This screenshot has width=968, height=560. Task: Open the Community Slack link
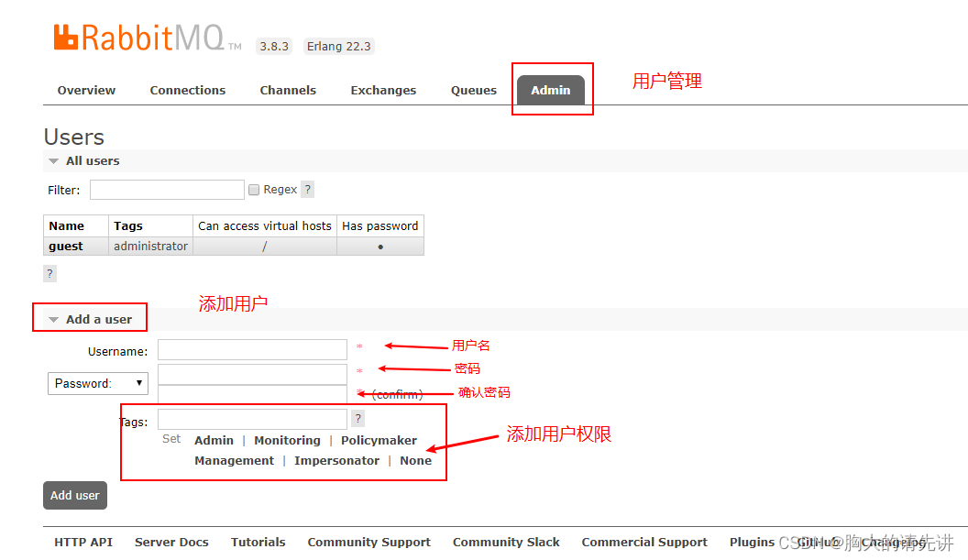[x=506, y=542]
